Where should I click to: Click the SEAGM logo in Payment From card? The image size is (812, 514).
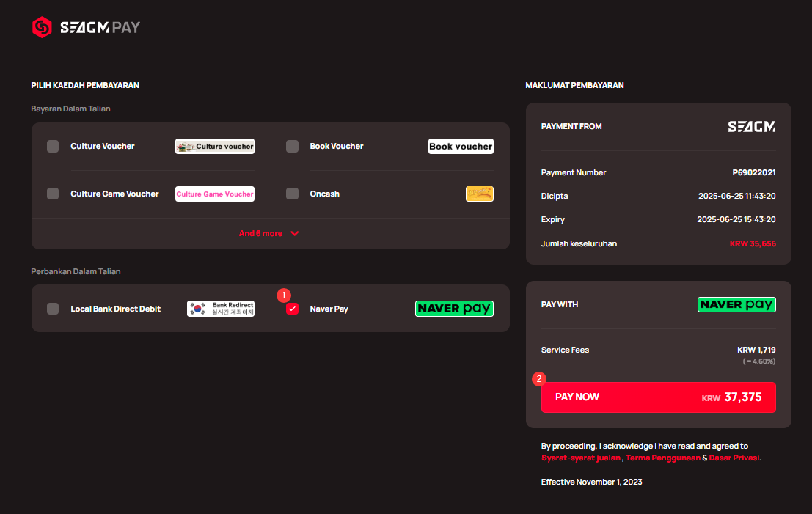click(751, 127)
